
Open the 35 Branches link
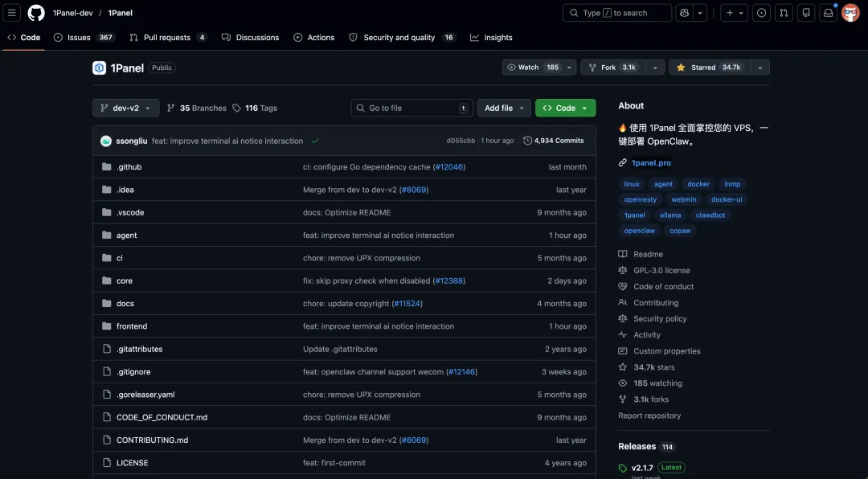[197, 108]
